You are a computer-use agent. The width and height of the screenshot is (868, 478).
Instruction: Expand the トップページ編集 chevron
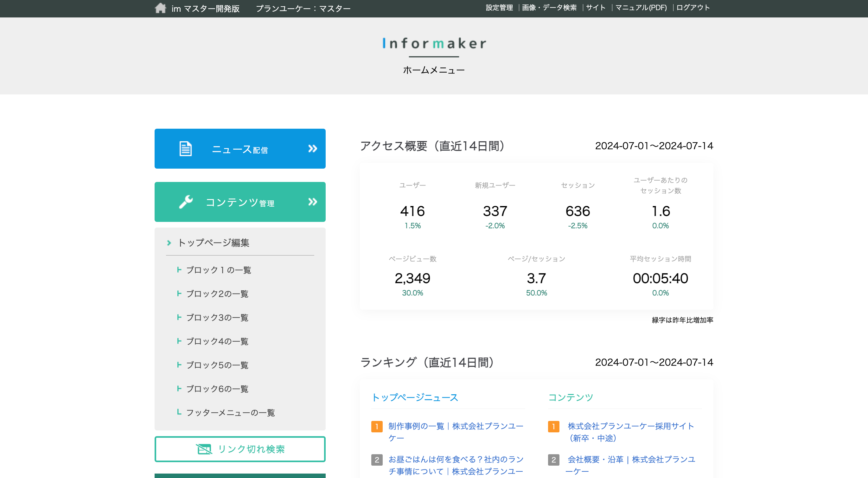[169, 243]
